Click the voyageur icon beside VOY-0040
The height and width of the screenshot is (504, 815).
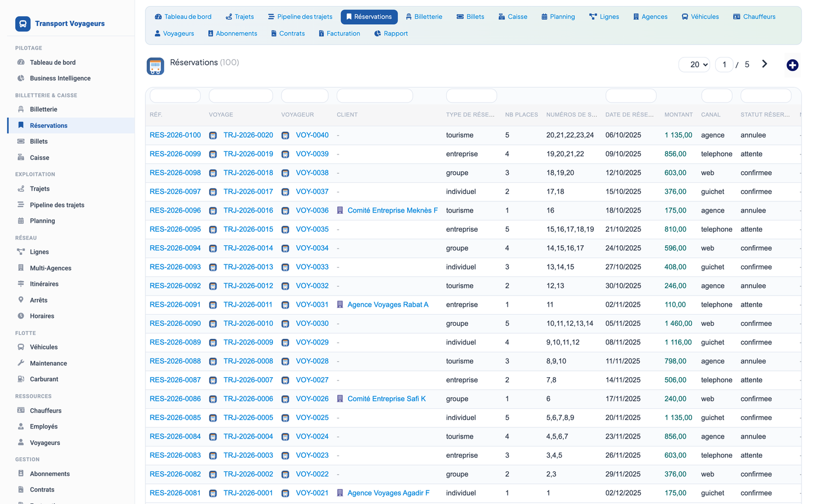[285, 135]
